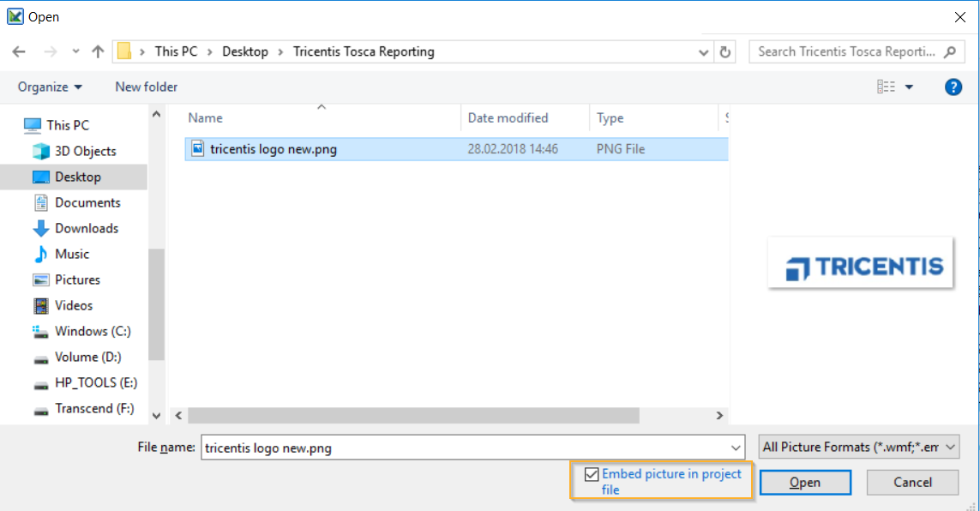The height and width of the screenshot is (511, 980).
Task: Sort by Type column header
Action: (610, 117)
